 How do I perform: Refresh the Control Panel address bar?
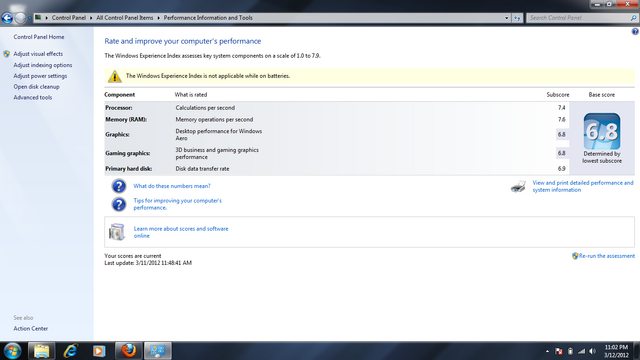[517, 18]
